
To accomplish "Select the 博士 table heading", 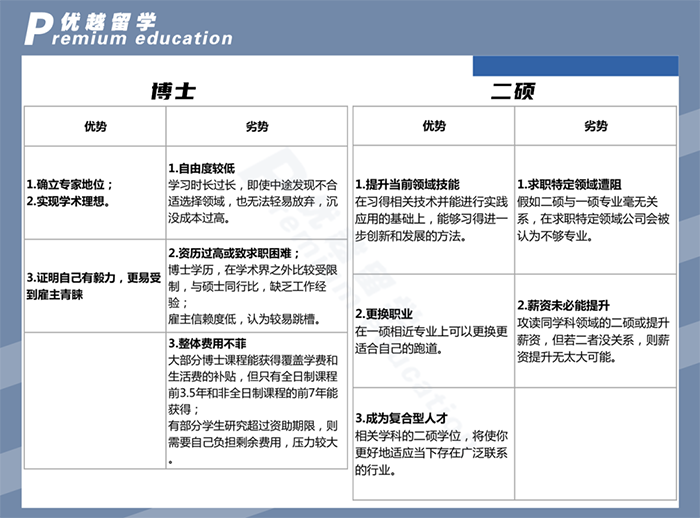I will [173, 91].
